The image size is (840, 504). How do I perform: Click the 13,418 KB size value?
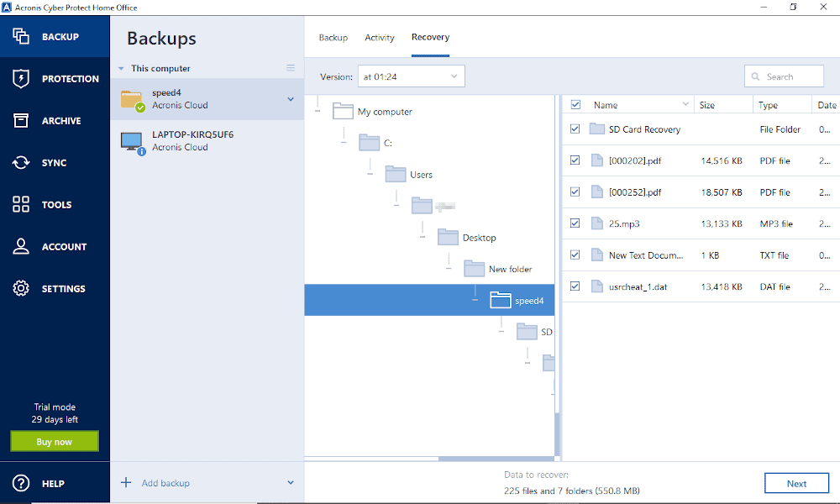722,287
